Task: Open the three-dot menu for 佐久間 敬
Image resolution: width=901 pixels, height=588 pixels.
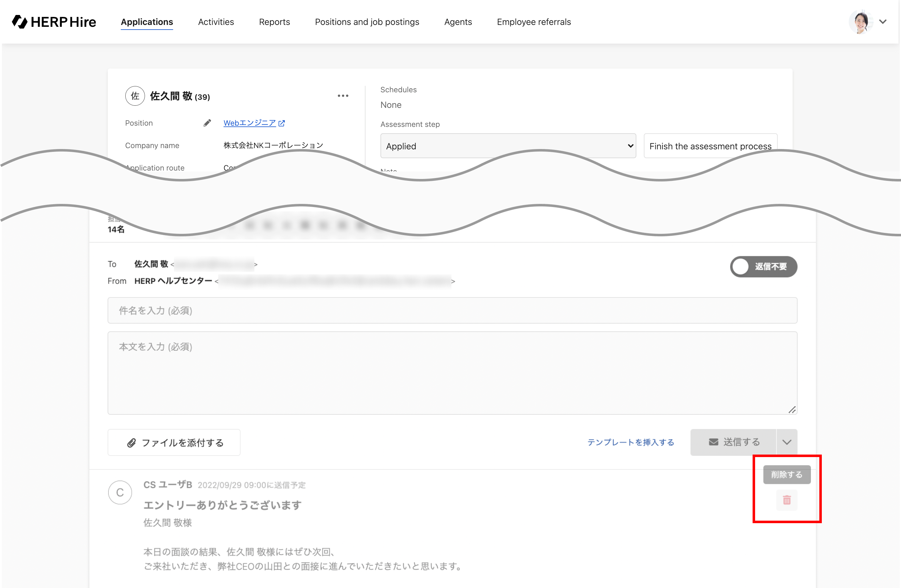Action: [x=343, y=96]
